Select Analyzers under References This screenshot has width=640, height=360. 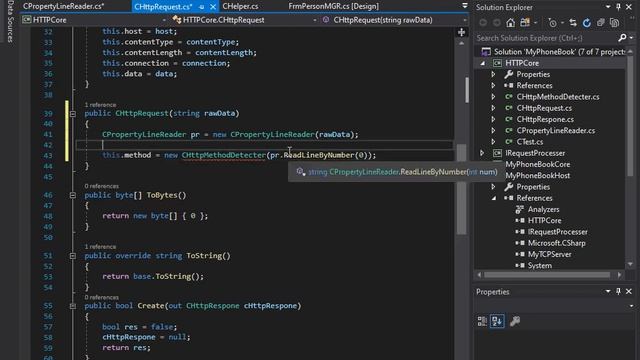click(543, 209)
